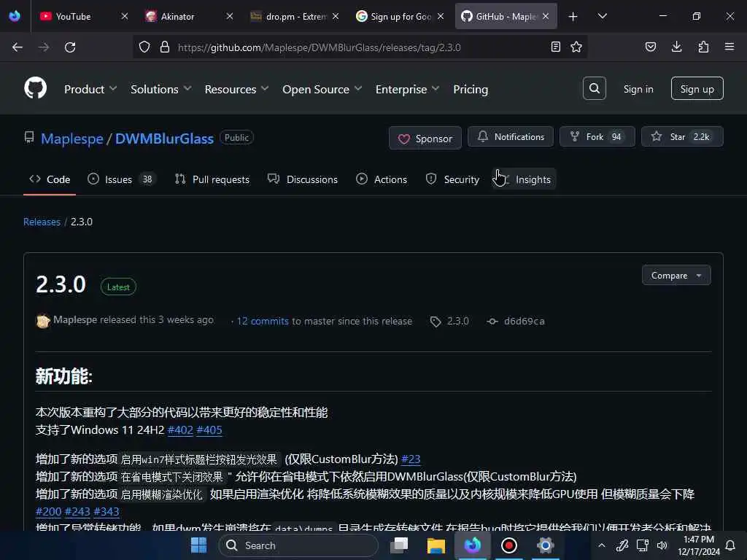Open issue #405 link
This screenshot has height=560, width=747.
pos(209,430)
